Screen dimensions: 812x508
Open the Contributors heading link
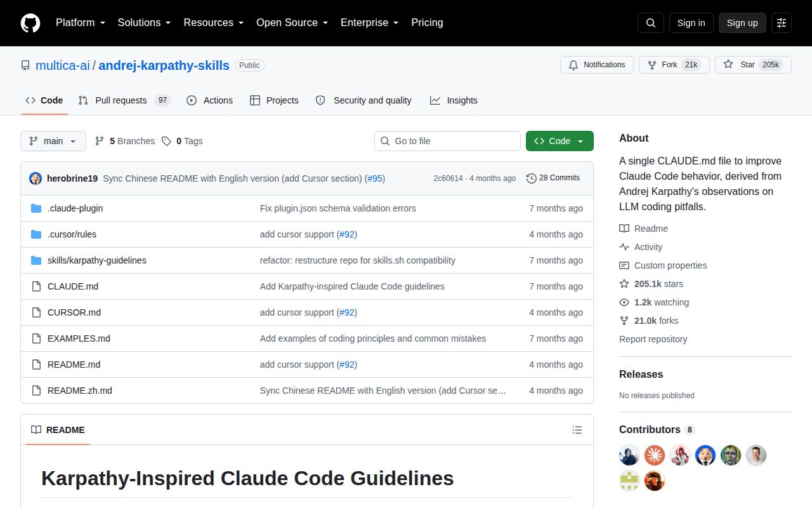657,430
